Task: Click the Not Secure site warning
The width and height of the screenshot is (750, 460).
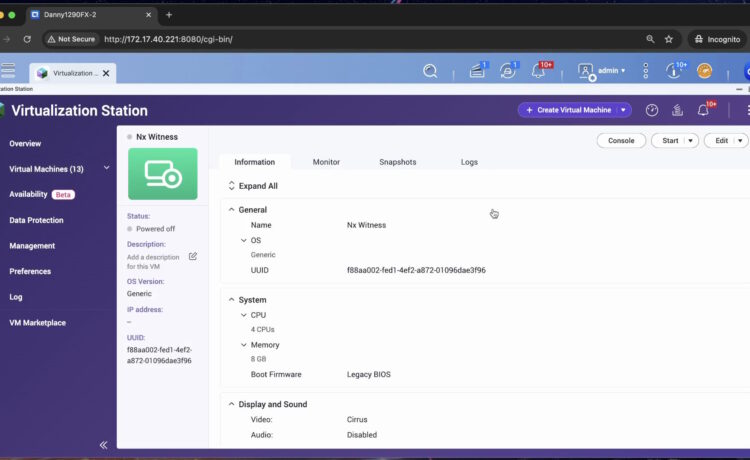Action: pos(71,39)
